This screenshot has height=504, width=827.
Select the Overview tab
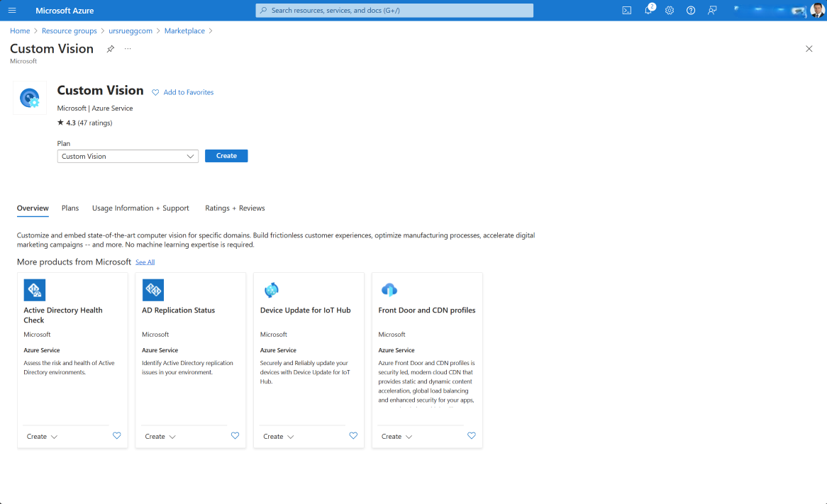tap(33, 208)
